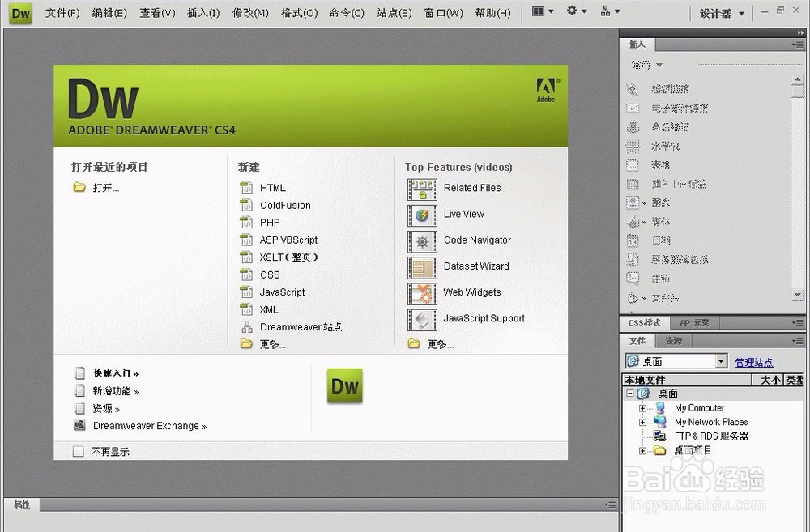Collapse panels using the double-arrow button
Image resolution: width=810 pixels, height=532 pixels.
coord(800,33)
